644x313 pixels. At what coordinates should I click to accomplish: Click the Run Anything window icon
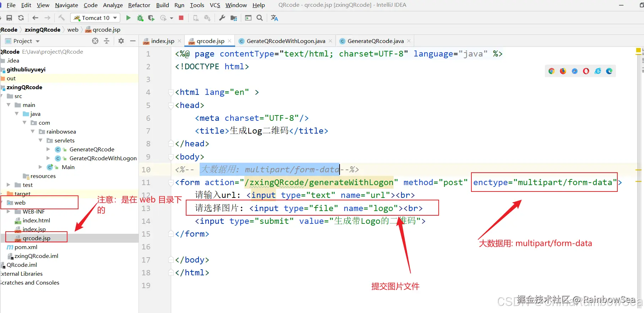(x=248, y=18)
